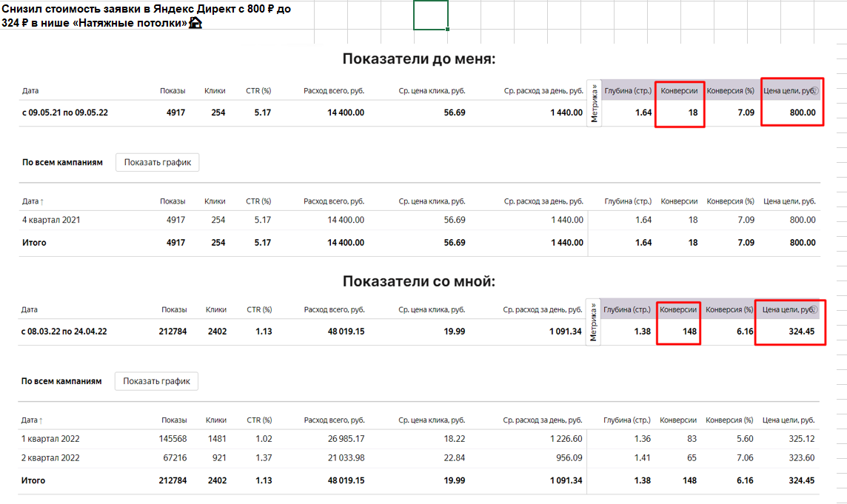Click highlighted Конверсии header in top summary

click(x=679, y=91)
